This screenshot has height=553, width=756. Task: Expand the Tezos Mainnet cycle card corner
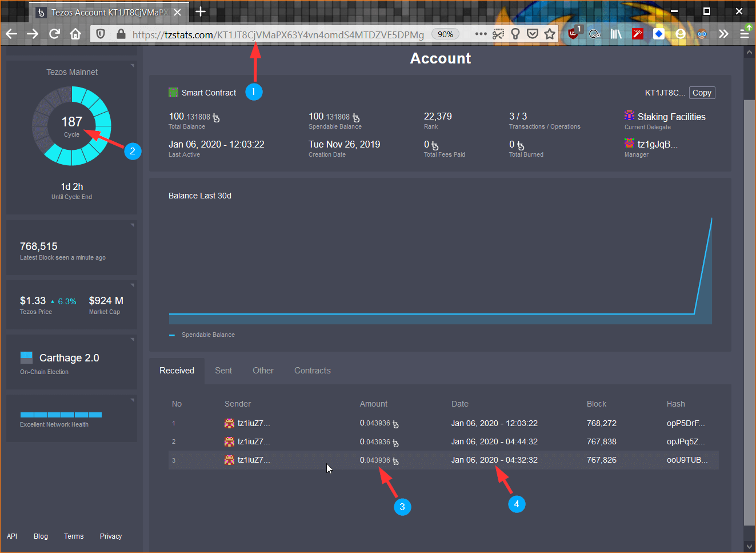[133, 66]
